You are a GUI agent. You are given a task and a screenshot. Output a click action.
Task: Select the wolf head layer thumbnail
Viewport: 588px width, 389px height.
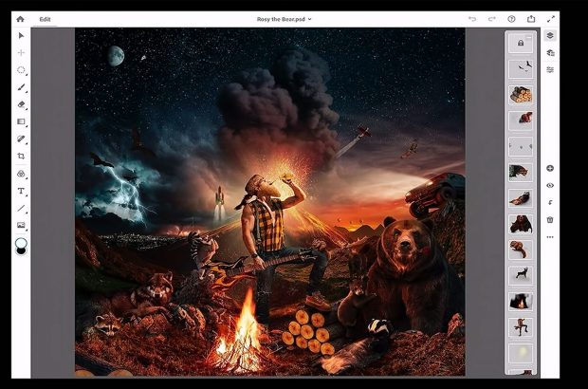(x=521, y=173)
